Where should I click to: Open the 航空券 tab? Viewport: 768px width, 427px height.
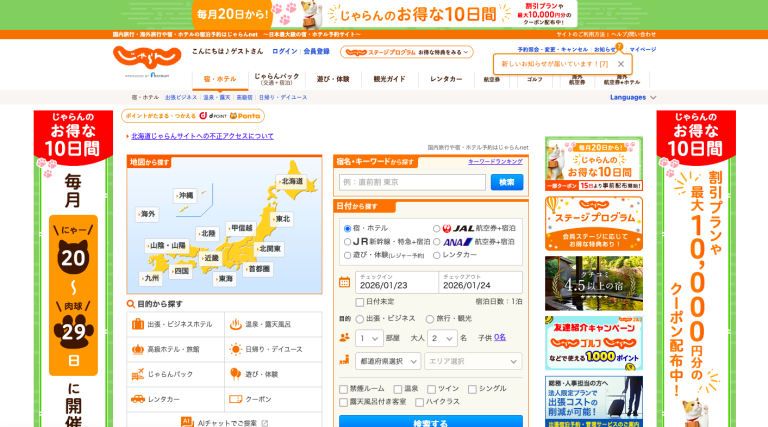pyautogui.click(x=492, y=79)
